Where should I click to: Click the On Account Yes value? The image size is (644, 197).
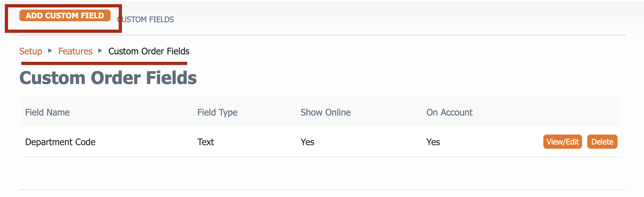[x=433, y=142]
